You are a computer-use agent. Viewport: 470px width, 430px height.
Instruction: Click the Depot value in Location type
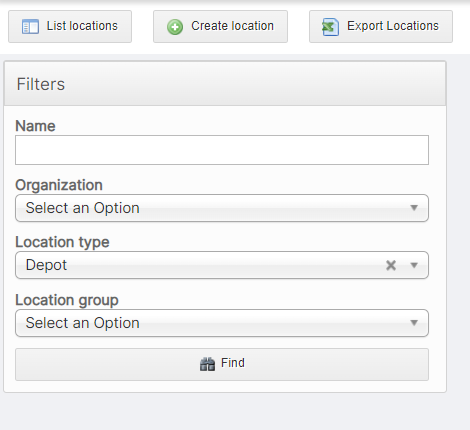pos(46,265)
